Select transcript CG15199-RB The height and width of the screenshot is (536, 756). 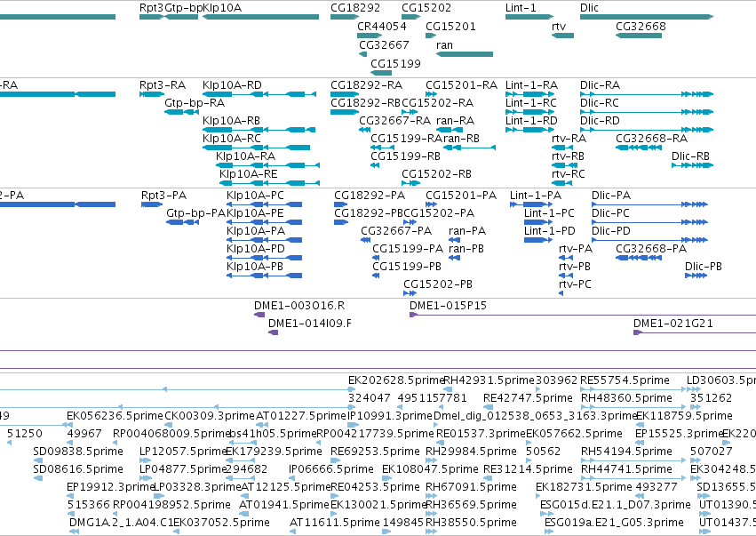coord(375,165)
